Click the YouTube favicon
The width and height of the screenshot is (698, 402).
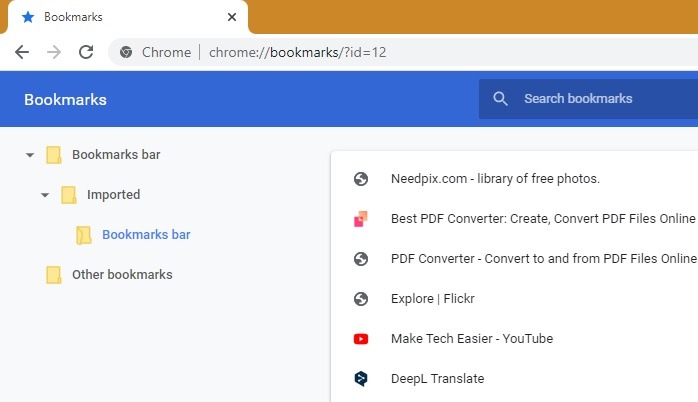[x=361, y=339]
